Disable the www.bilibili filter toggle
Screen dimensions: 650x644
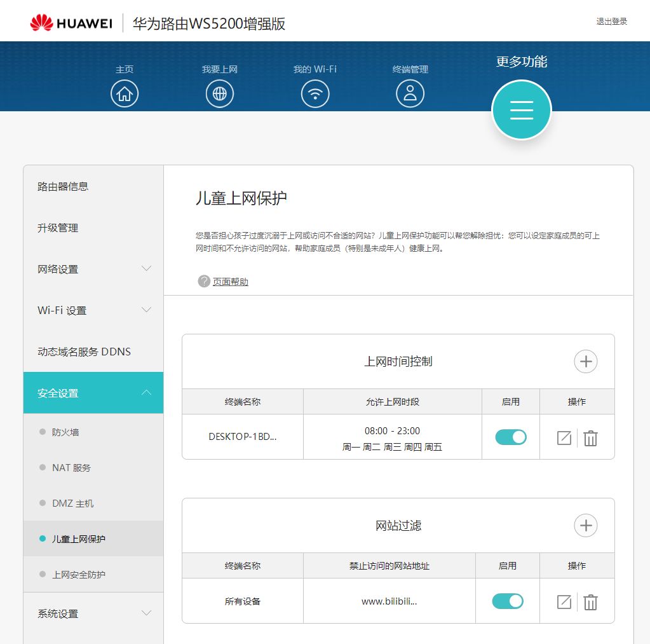tap(508, 601)
